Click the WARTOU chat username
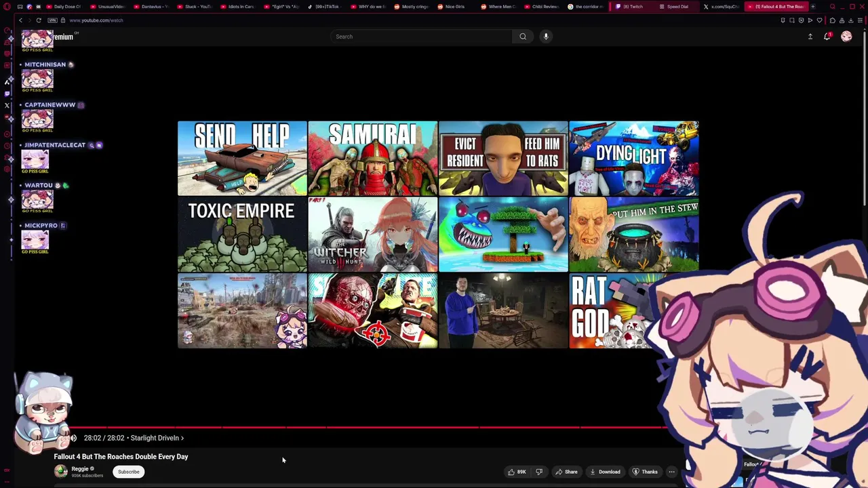The width and height of the screenshot is (868, 488). point(38,185)
